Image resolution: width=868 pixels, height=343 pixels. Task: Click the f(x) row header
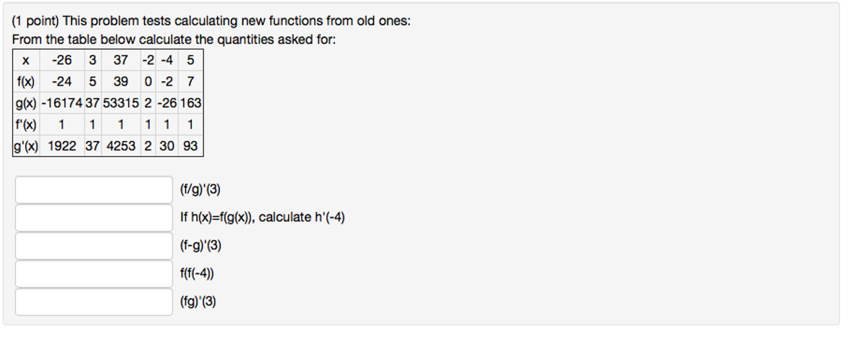(25, 81)
